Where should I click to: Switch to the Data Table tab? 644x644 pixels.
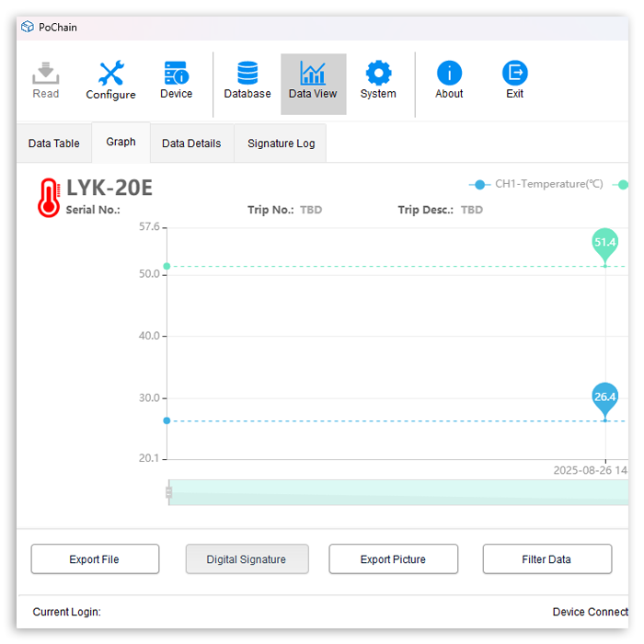[x=54, y=144]
